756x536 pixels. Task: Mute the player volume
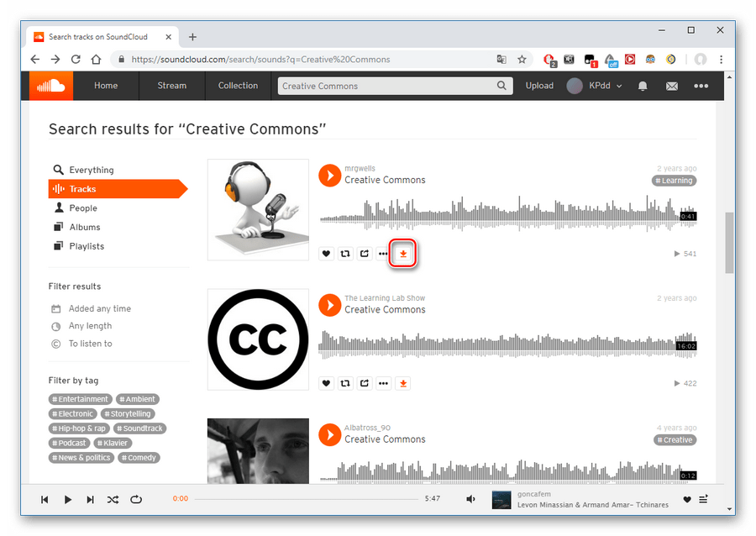[471, 499]
